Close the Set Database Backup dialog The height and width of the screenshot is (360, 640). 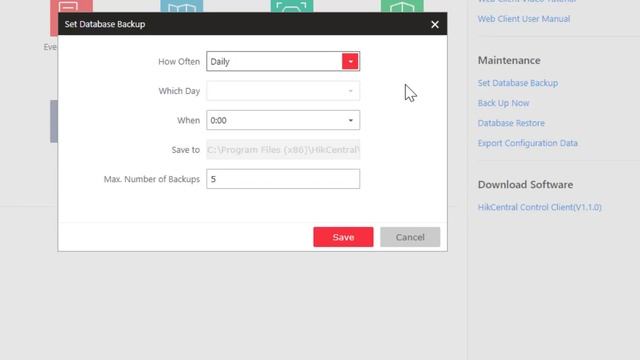point(435,24)
